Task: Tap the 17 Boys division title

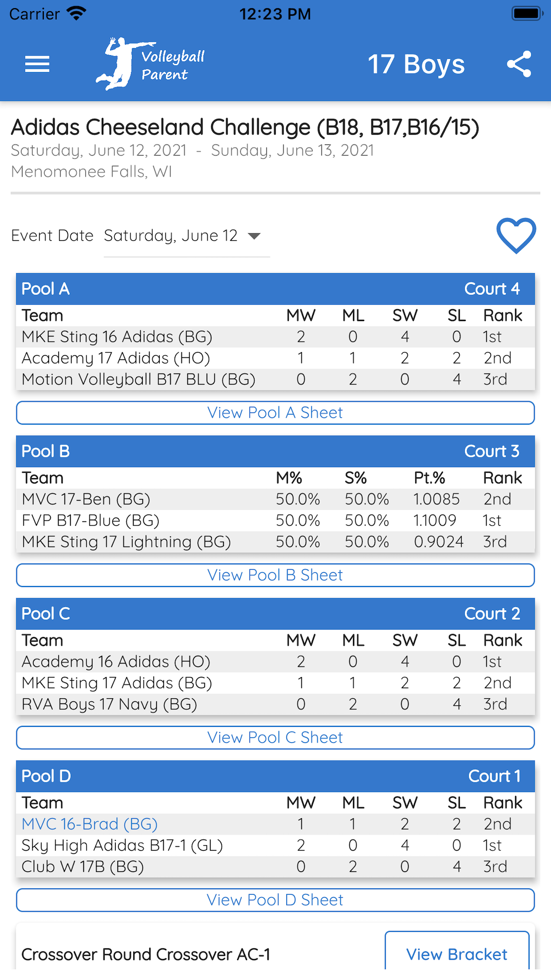Action: pos(416,64)
